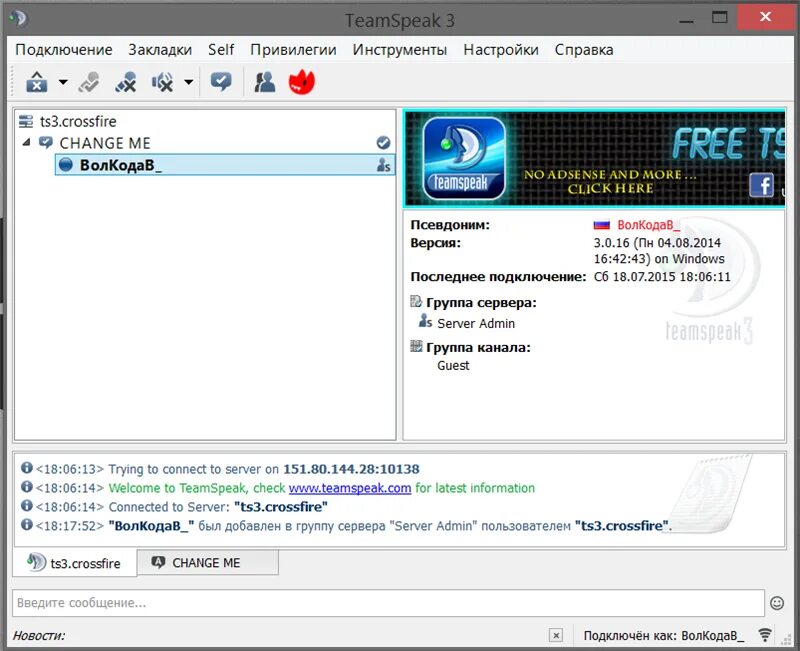Click the Последнее подключение label
This screenshot has height=651, width=800.
(x=498, y=277)
